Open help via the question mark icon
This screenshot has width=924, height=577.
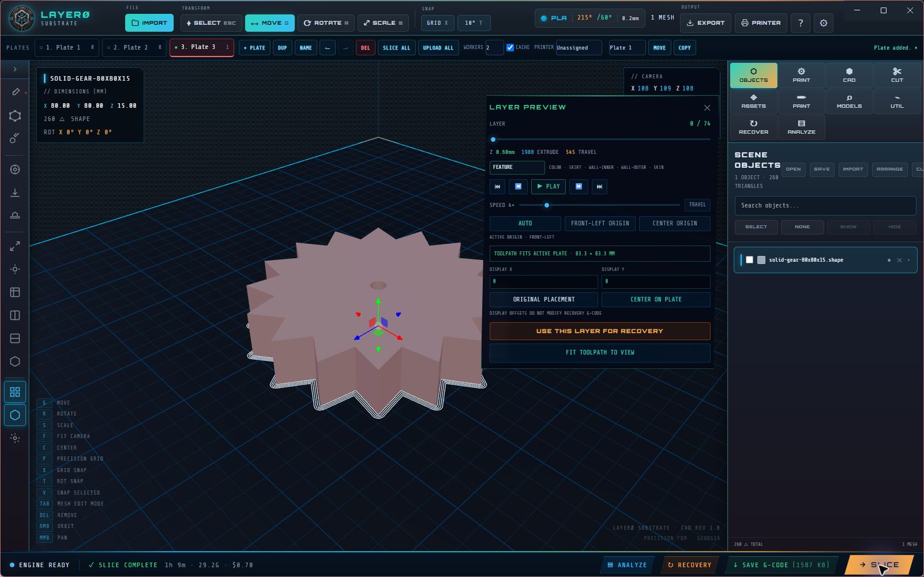(800, 23)
